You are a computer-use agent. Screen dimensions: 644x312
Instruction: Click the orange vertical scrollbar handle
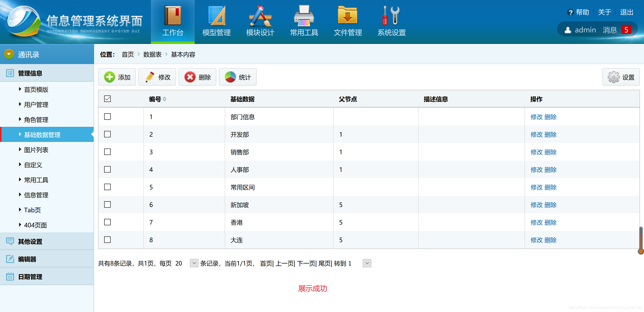tap(641, 240)
